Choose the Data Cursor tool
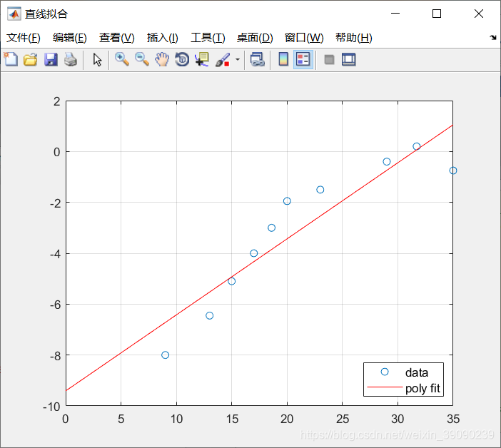Image resolution: width=501 pixels, height=448 pixels. coord(202,59)
